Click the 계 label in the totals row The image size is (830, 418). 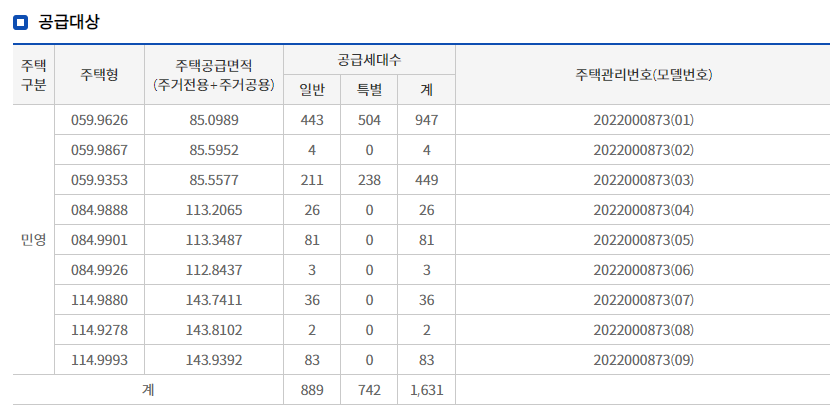[148, 390]
